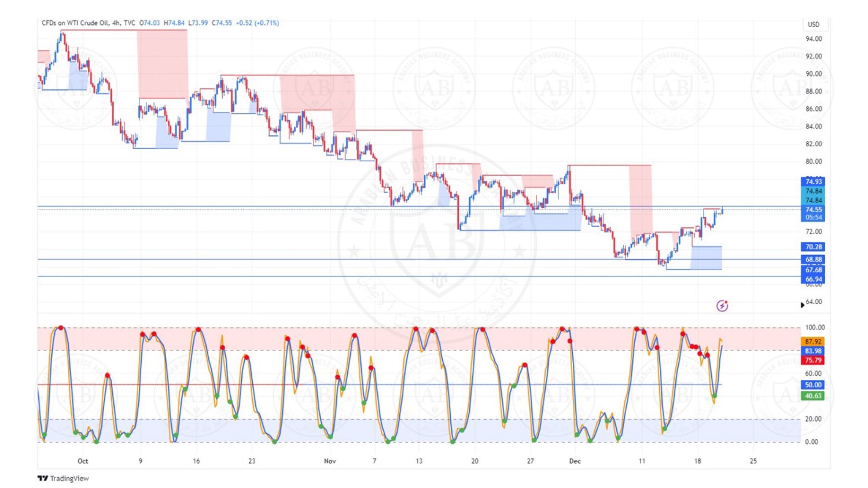
Task: Select the red 75.79 oscillator value tag
Action: tap(813, 360)
